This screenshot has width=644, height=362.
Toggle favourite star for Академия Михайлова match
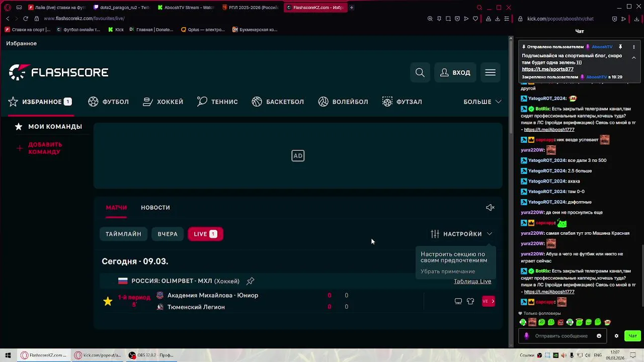point(108,301)
